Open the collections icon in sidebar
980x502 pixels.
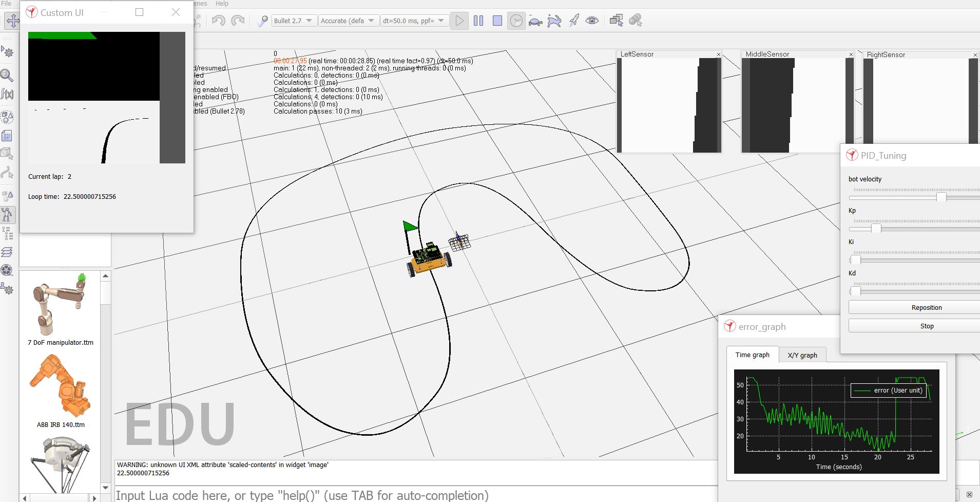(7, 117)
